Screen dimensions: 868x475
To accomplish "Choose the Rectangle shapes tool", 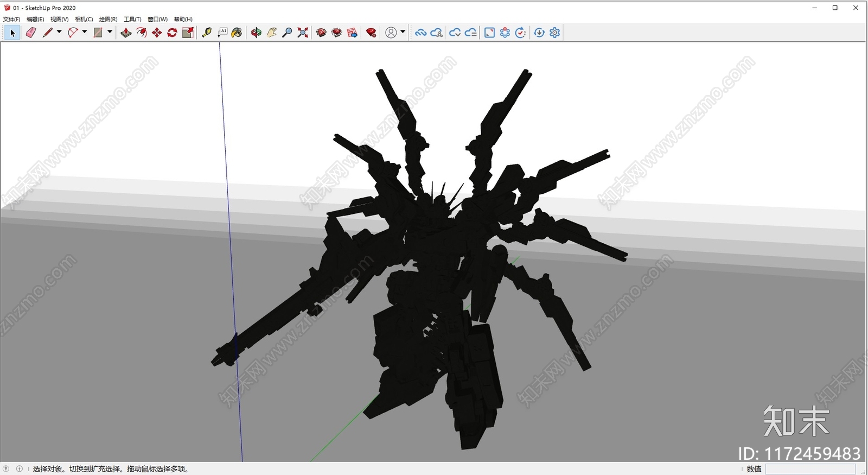I will pyautogui.click(x=98, y=33).
